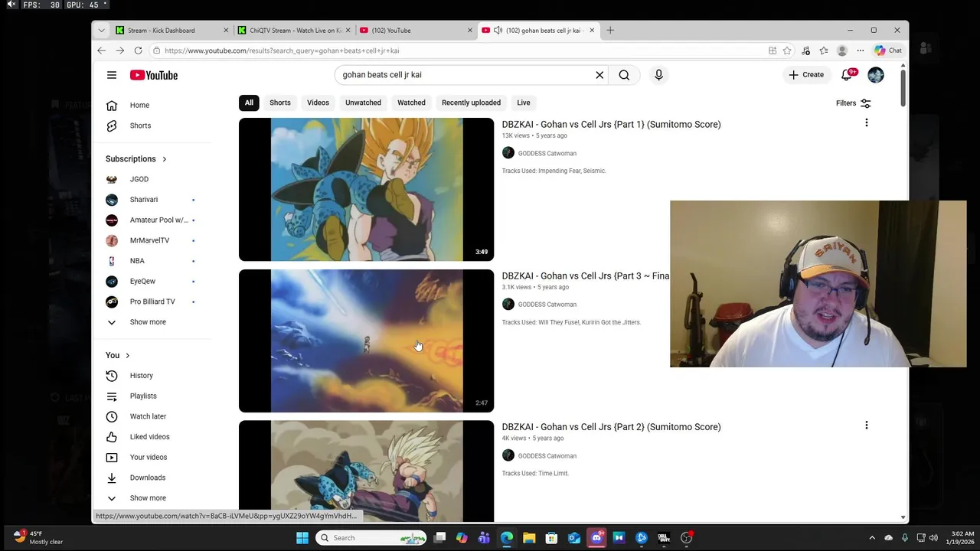Play the Part 1 video thumbnail
980x551 pixels.
pyautogui.click(x=366, y=189)
